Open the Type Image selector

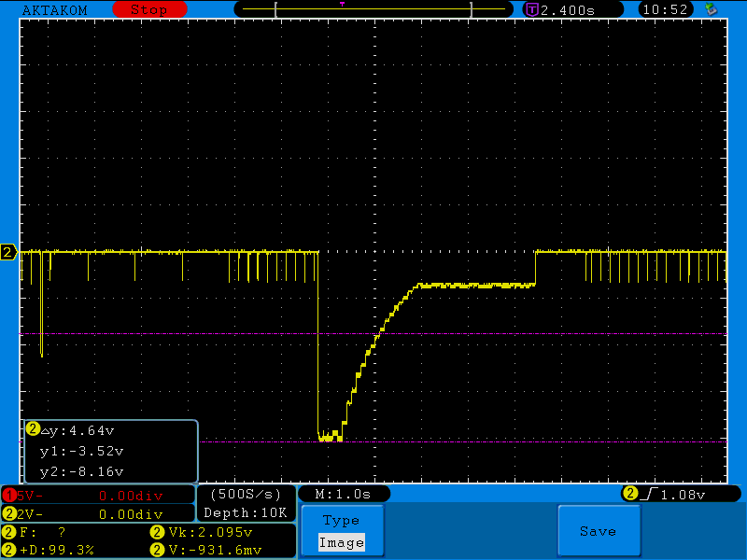tap(341, 531)
